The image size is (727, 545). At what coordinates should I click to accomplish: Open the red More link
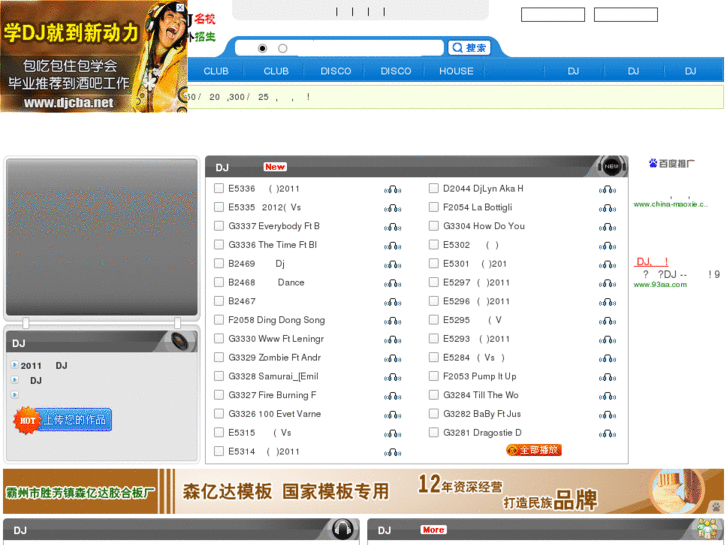[434, 530]
